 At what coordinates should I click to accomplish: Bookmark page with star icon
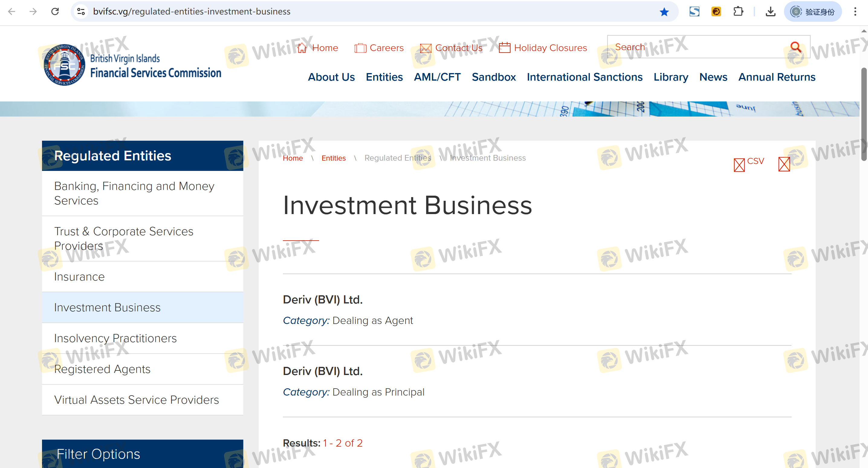click(664, 12)
